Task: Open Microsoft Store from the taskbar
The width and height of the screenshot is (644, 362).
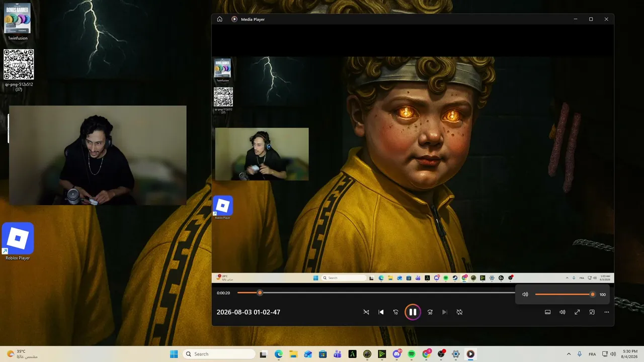Action: tap(323, 354)
